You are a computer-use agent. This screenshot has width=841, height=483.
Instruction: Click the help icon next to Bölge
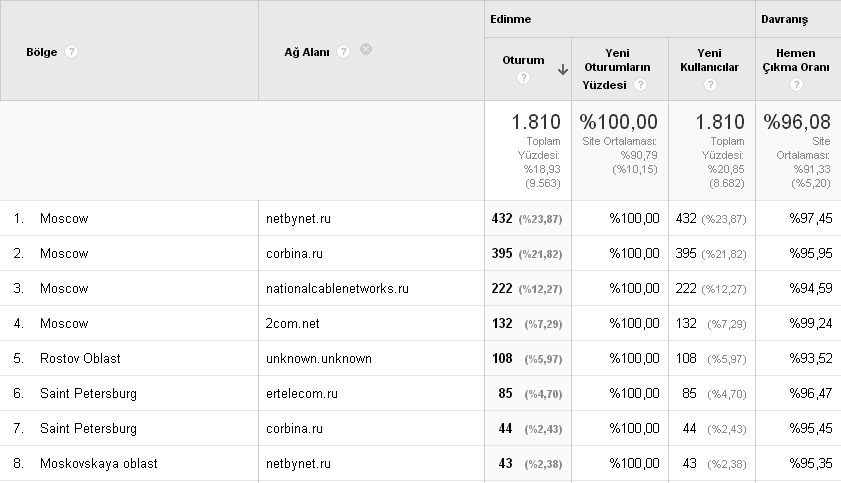pos(71,52)
